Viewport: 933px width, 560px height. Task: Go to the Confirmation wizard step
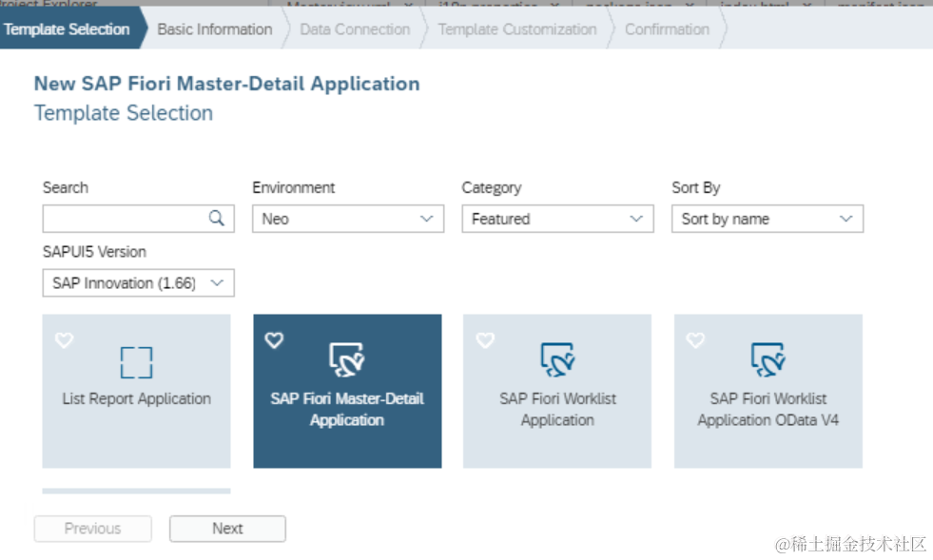coord(667,29)
